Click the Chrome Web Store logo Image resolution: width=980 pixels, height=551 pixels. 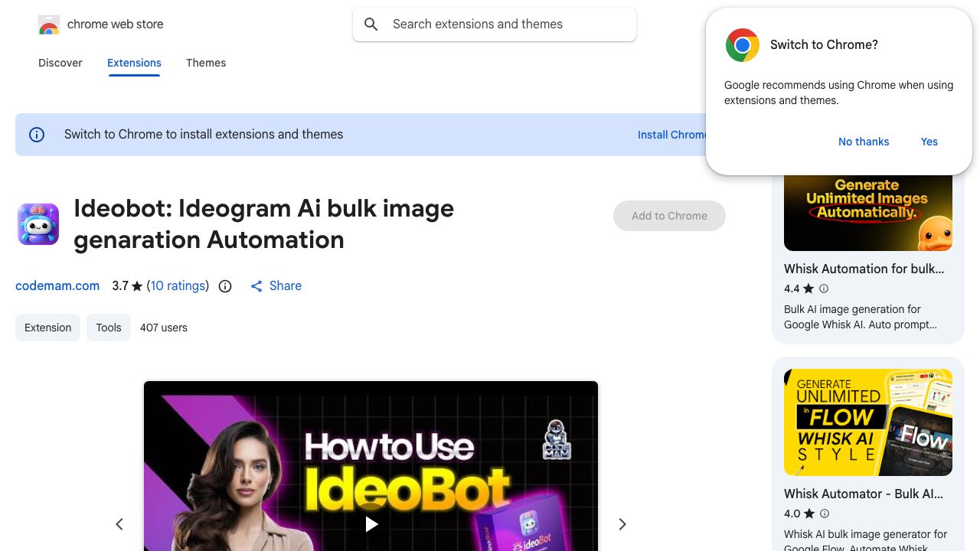pyautogui.click(x=49, y=24)
